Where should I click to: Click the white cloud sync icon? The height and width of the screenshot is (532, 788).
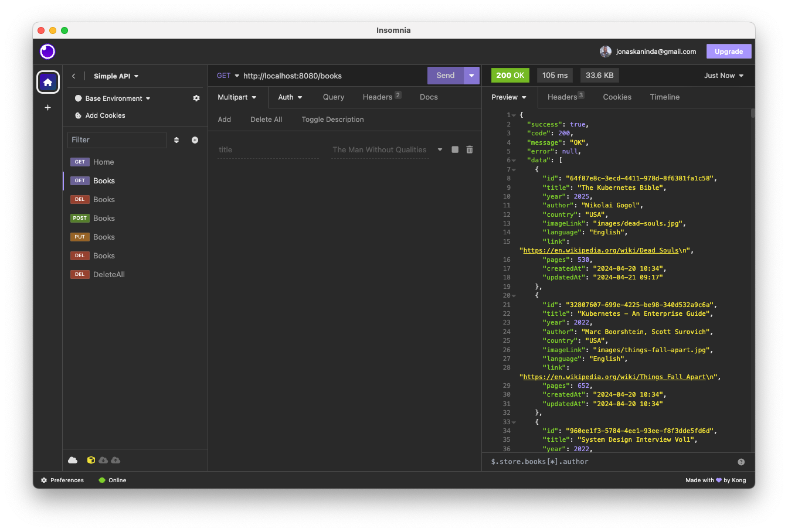coord(73,460)
